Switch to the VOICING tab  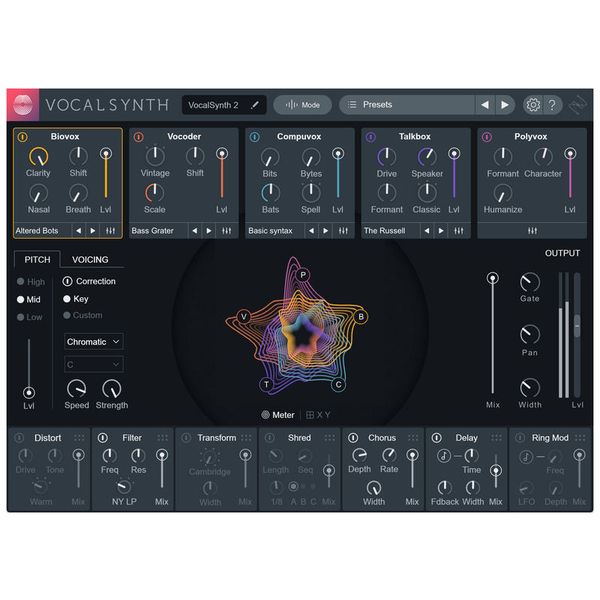[90, 259]
